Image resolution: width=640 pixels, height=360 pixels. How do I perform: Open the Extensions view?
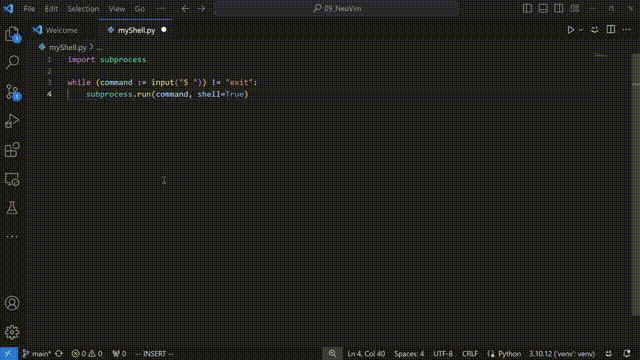(x=12, y=150)
